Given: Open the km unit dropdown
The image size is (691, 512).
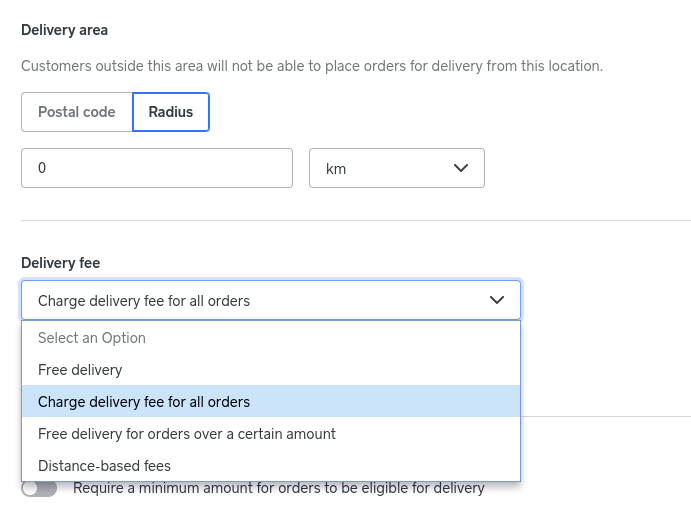Looking at the screenshot, I should [x=397, y=168].
